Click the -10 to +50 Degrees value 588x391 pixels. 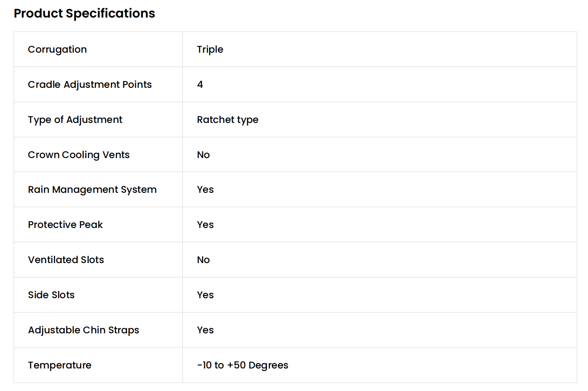[242, 365]
